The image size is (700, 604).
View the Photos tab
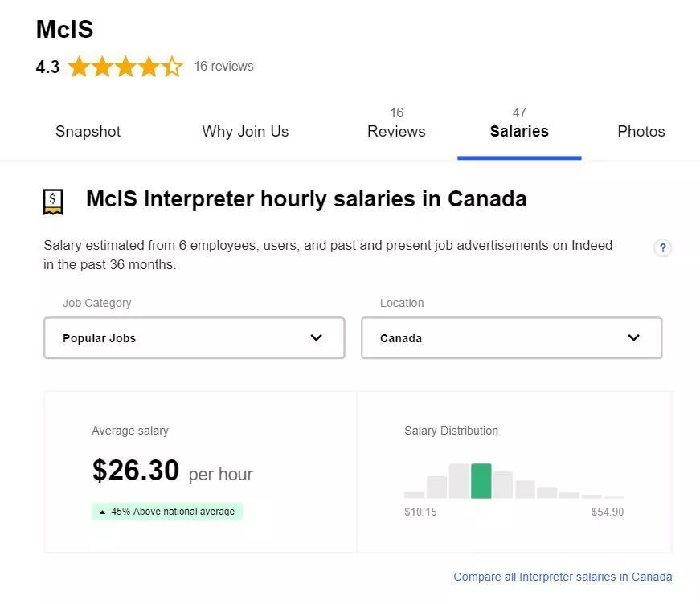pyautogui.click(x=641, y=132)
